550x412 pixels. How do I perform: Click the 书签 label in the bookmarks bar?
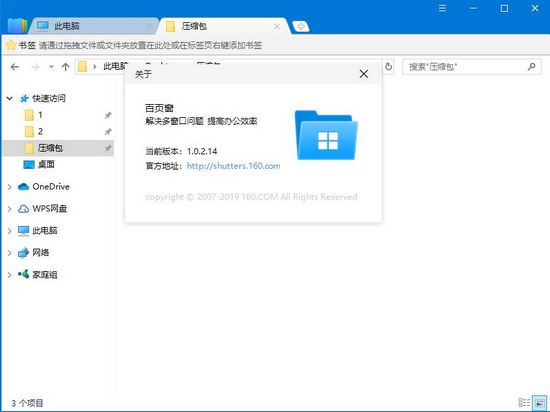(x=27, y=45)
